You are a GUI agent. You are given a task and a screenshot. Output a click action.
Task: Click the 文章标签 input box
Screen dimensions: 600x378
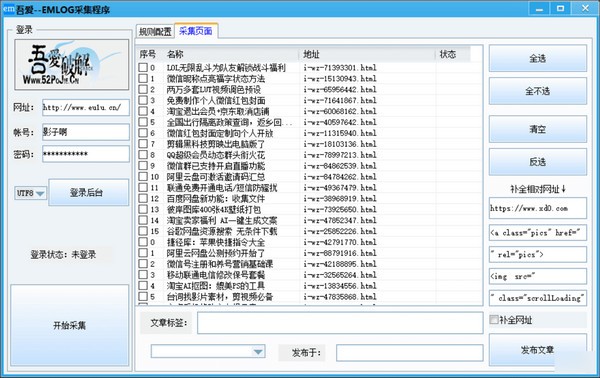pyautogui.click(x=340, y=323)
